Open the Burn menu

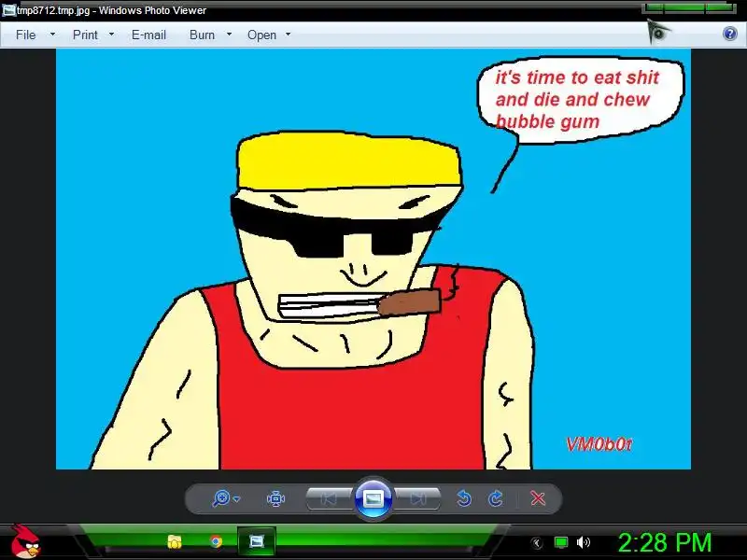pos(202,35)
